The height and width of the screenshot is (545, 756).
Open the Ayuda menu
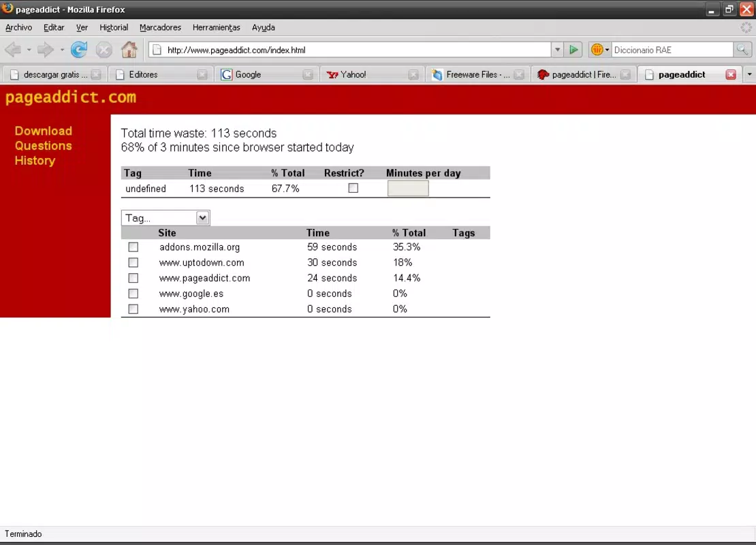click(264, 27)
